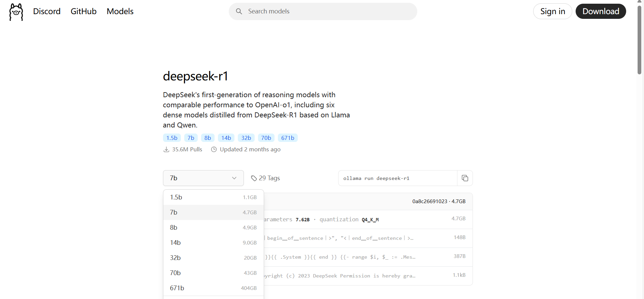Click the Search models input field

tap(323, 11)
